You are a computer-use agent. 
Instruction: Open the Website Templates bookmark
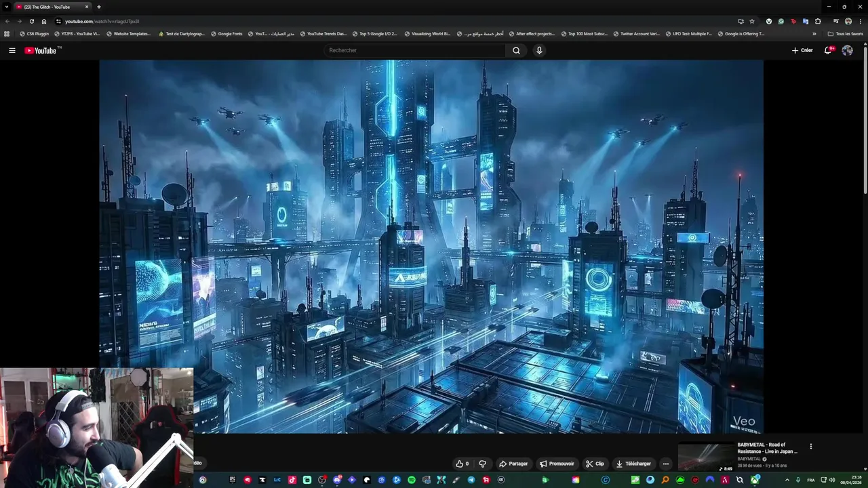coord(129,34)
